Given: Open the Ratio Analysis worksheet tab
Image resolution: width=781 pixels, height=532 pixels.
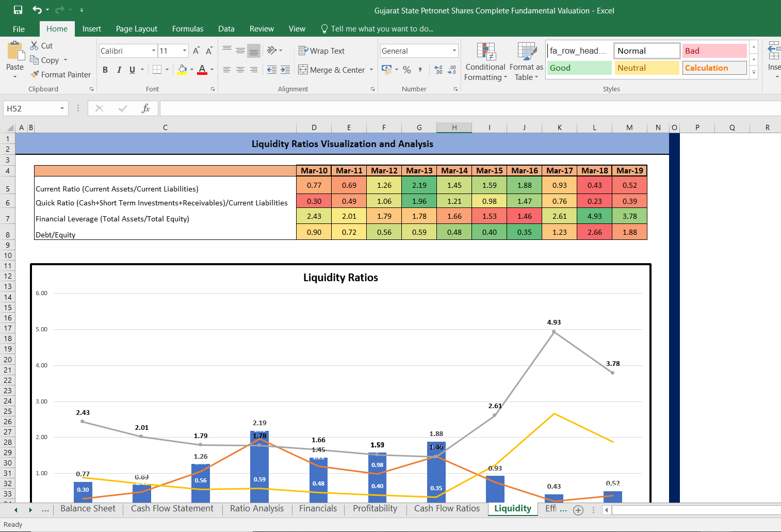Looking at the screenshot, I should click(257, 508).
